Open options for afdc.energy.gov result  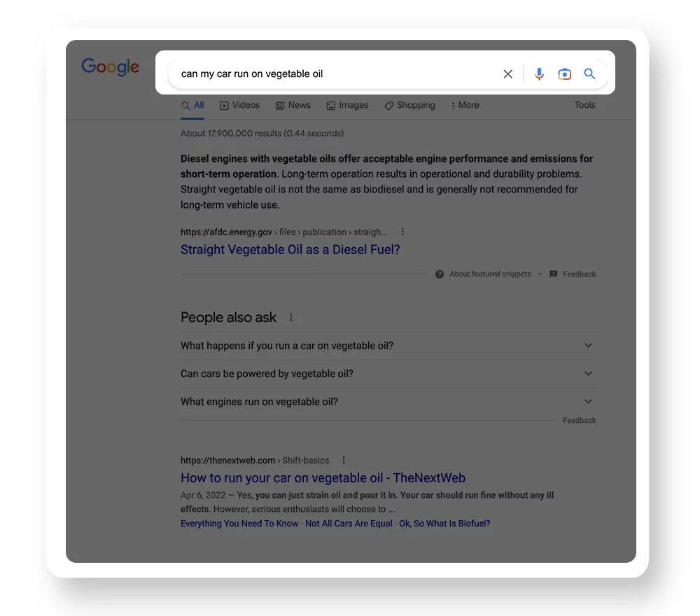[402, 232]
